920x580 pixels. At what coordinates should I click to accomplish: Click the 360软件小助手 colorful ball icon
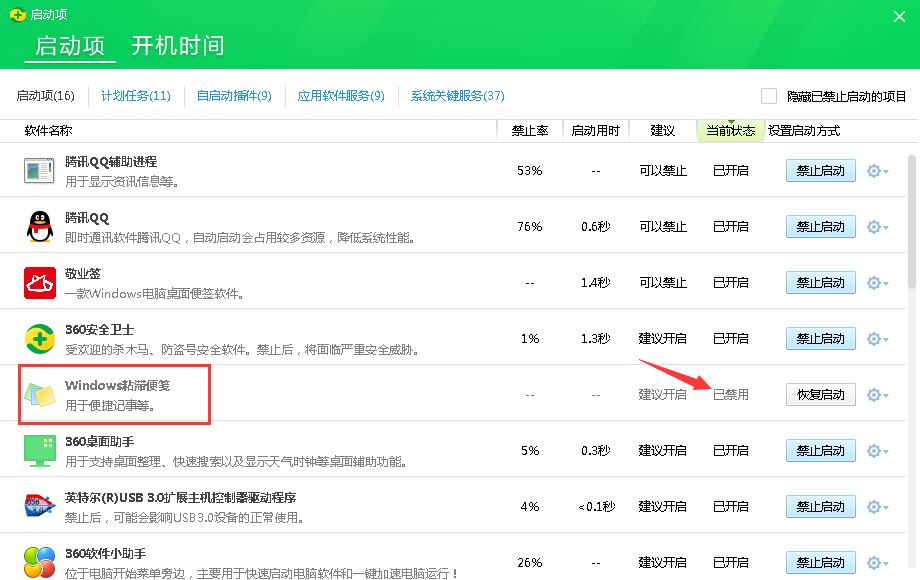39,562
